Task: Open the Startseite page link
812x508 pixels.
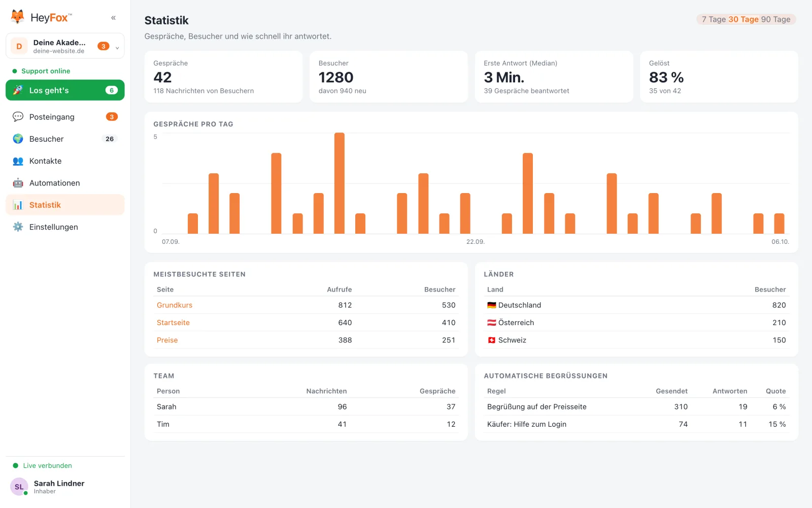Action: [x=173, y=323]
